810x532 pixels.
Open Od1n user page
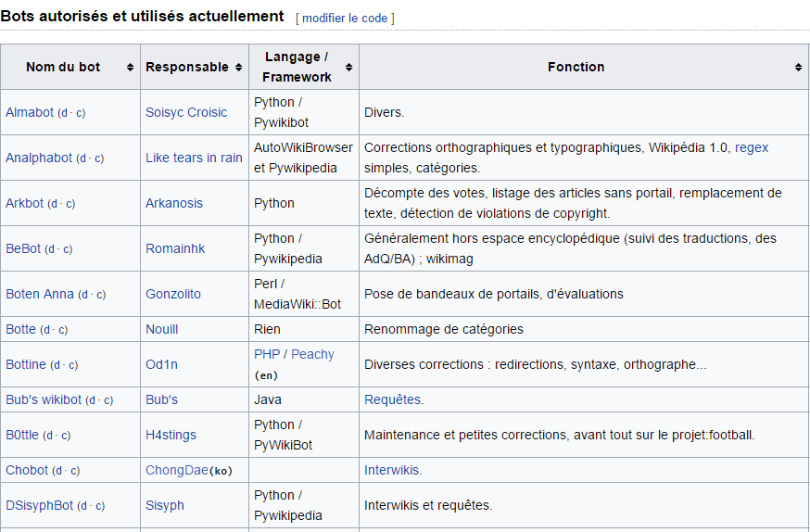pyautogui.click(x=161, y=364)
